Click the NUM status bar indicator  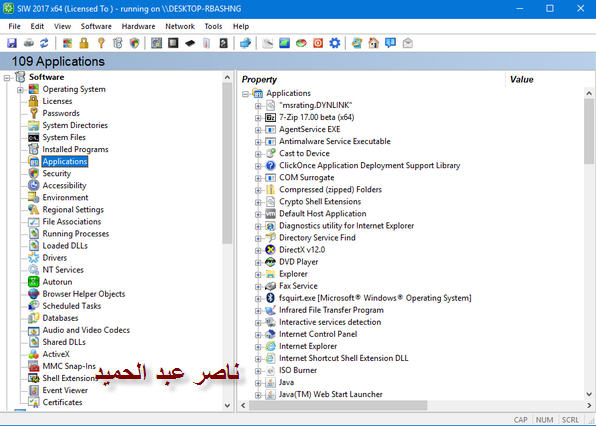(x=544, y=420)
